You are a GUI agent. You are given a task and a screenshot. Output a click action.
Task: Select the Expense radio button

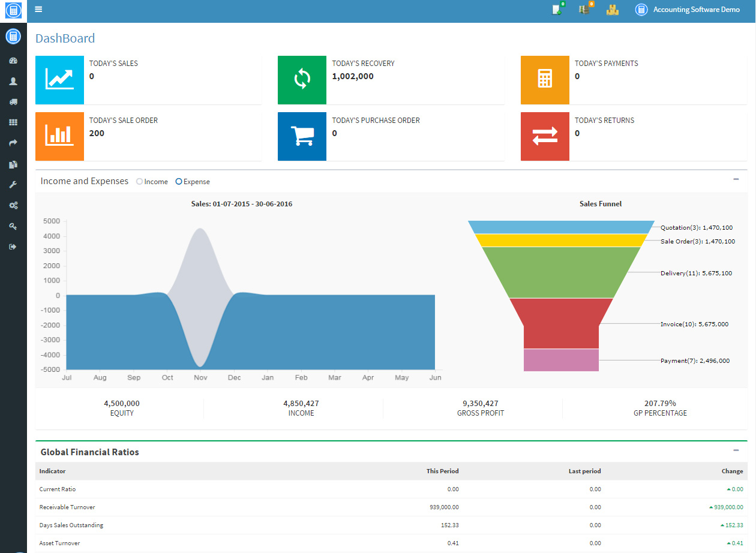coord(179,182)
